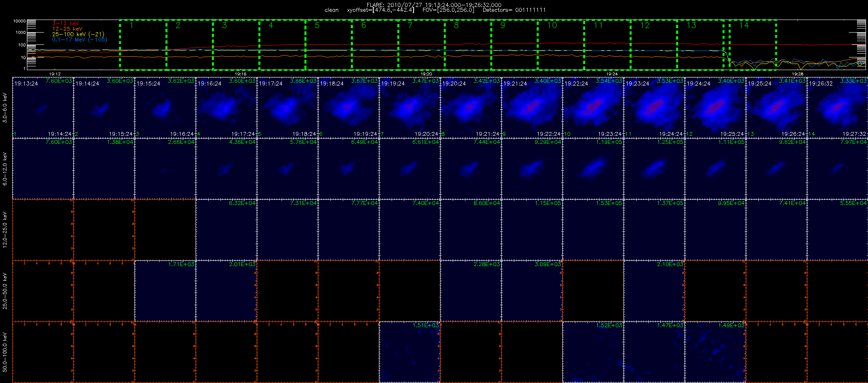Click the yellow '25-100 keV (-21)' legend entry
This screenshot has width=868, height=383.
pos(78,34)
